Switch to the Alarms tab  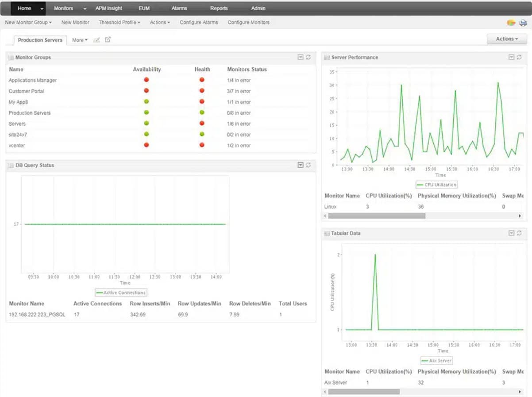tap(179, 8)
